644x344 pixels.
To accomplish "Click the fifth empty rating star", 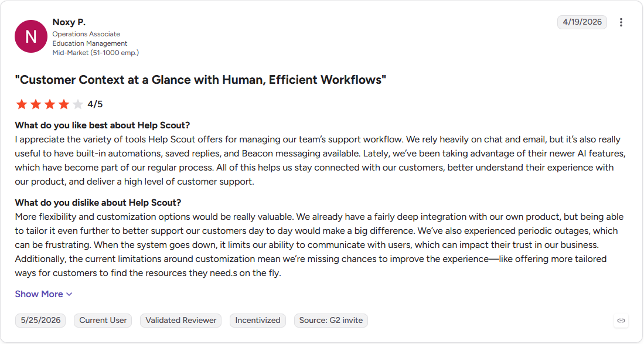I will click(x=77, y=104).
